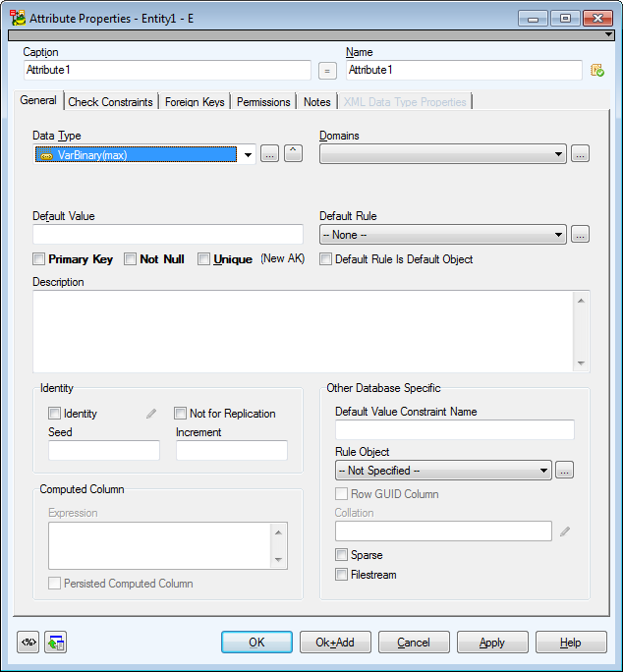Click the equals button between Caption and Name

(327, 71)
